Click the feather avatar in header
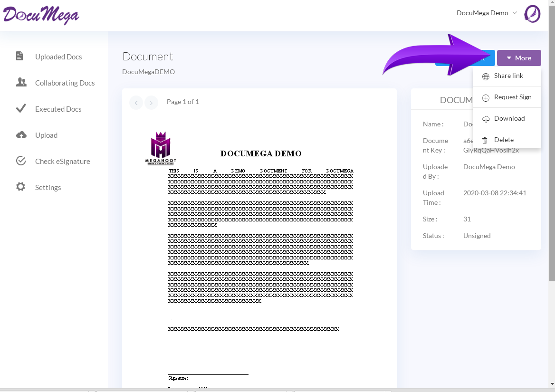 (532, 14)
